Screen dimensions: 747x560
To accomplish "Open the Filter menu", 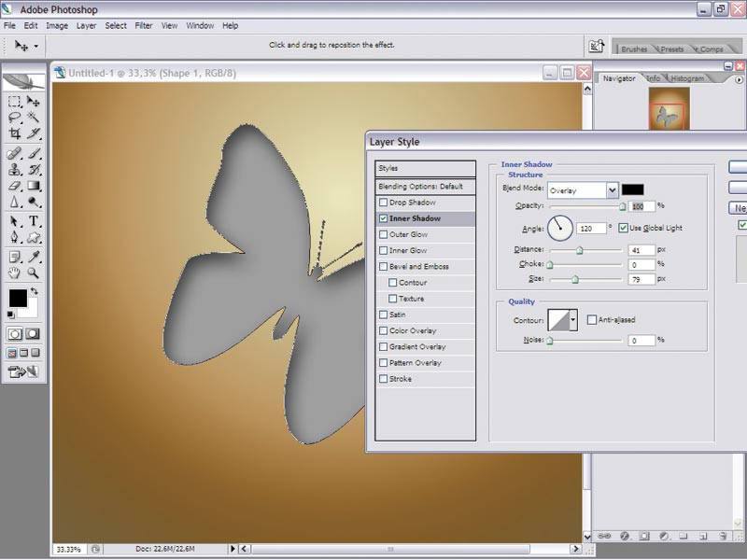I will (144, 26).
